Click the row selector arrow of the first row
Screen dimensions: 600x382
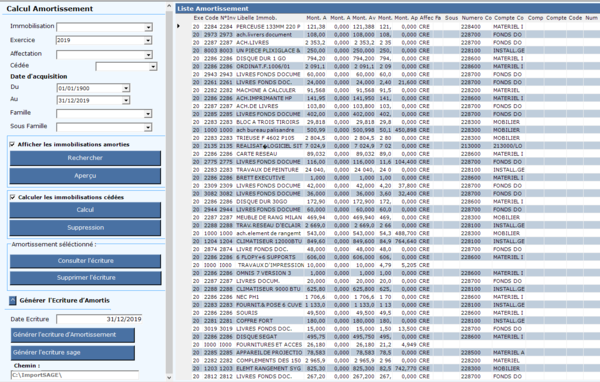tap(178, 26)
